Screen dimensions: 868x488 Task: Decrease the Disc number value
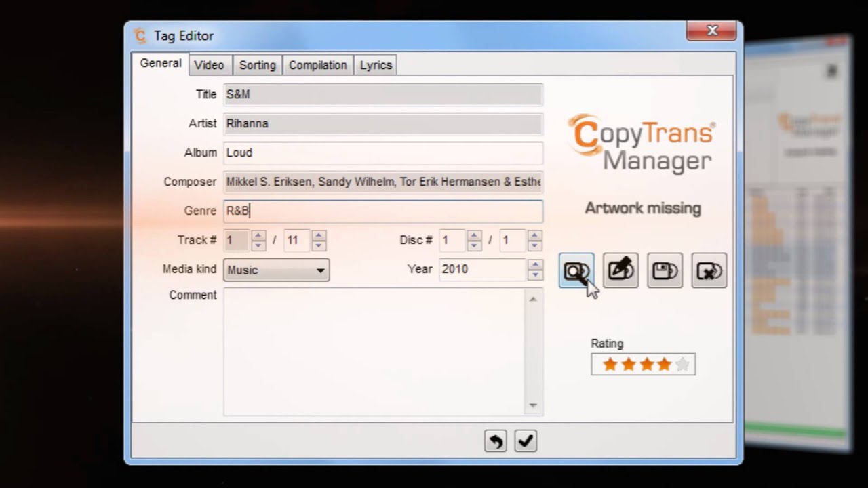click(x=475, y=245)
